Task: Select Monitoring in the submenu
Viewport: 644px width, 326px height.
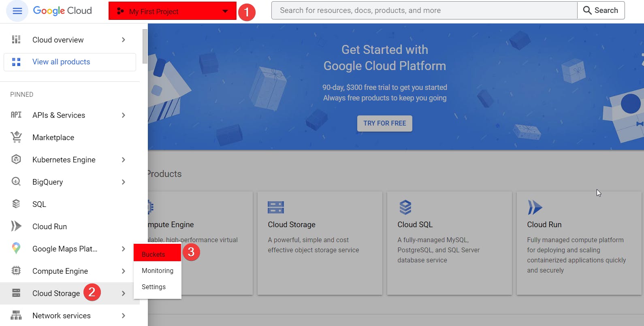Action: click(157, 271)
